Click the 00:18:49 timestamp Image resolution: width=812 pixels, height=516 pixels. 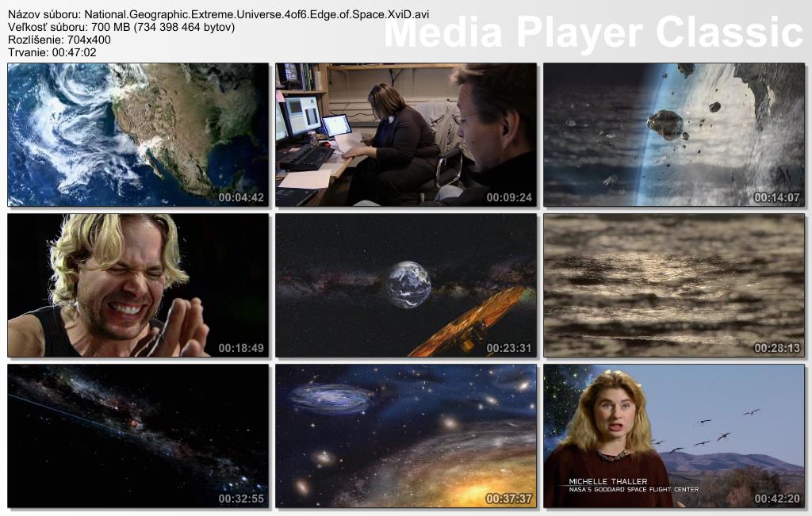pyautogui.click(x=241, y=348)
